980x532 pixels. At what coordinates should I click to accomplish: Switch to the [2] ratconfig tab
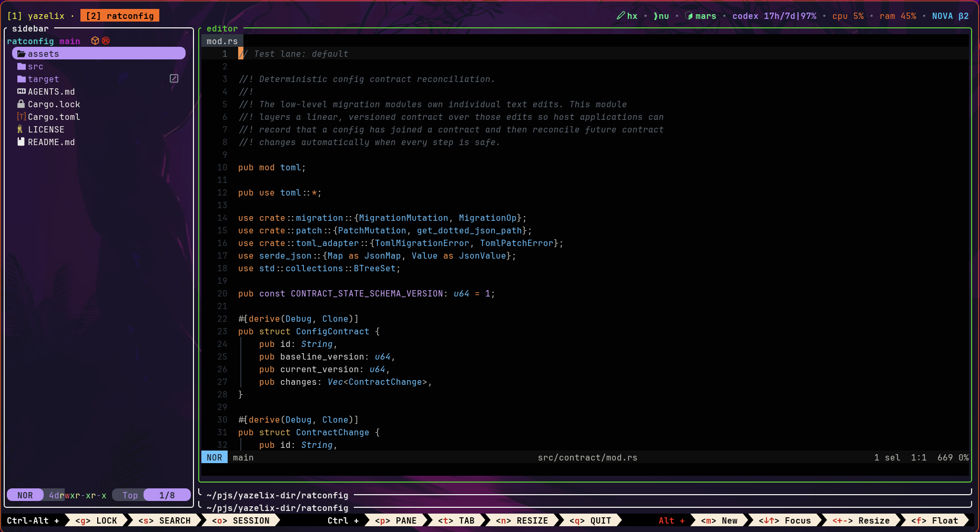(x=120, y=16)
